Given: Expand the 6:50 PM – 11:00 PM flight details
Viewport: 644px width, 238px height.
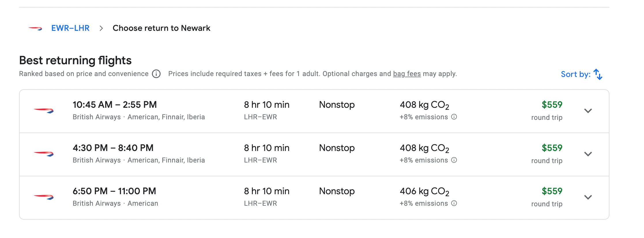Looking at the screenshot, I should (x=588, y=197).
